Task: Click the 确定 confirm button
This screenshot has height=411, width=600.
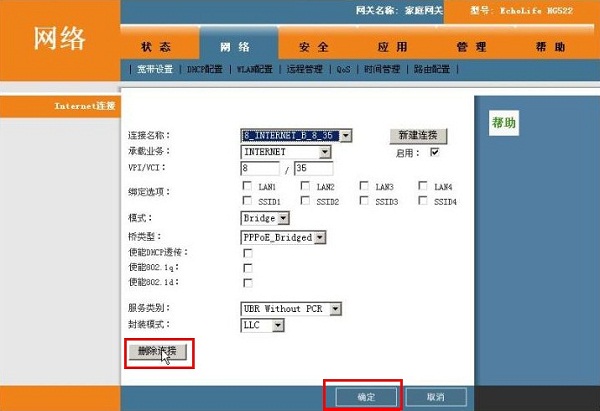Action: pyautogui.click(x=366, y=397)
